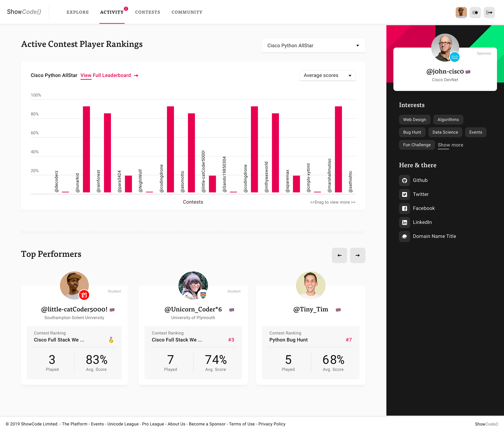Open the Twitter icon link

[x=405, y=194]
